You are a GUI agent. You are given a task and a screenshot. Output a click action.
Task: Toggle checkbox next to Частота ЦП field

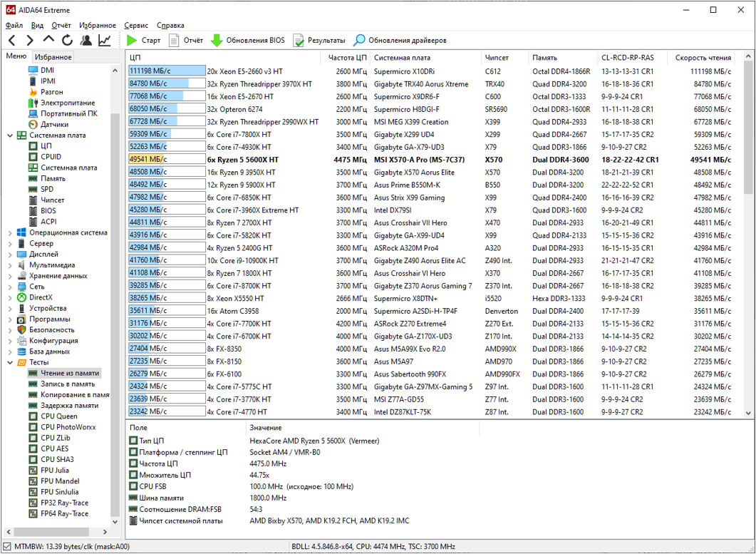coord(133,463)
